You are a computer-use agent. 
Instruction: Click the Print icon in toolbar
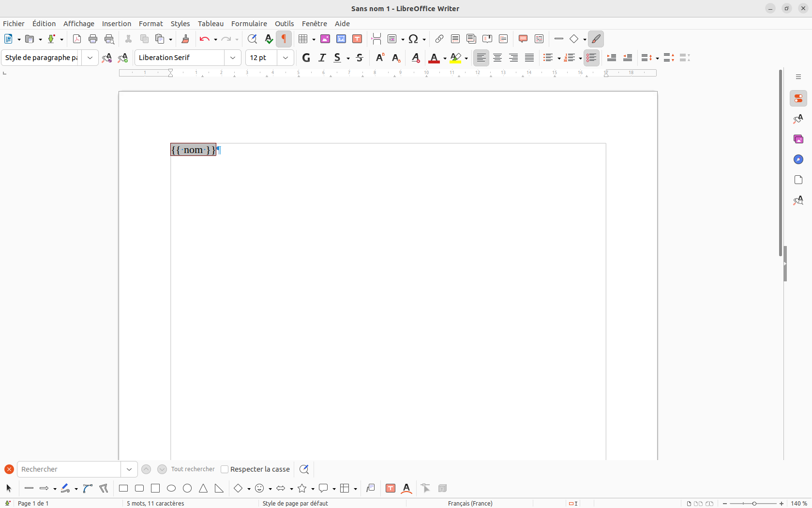(93, 39)
